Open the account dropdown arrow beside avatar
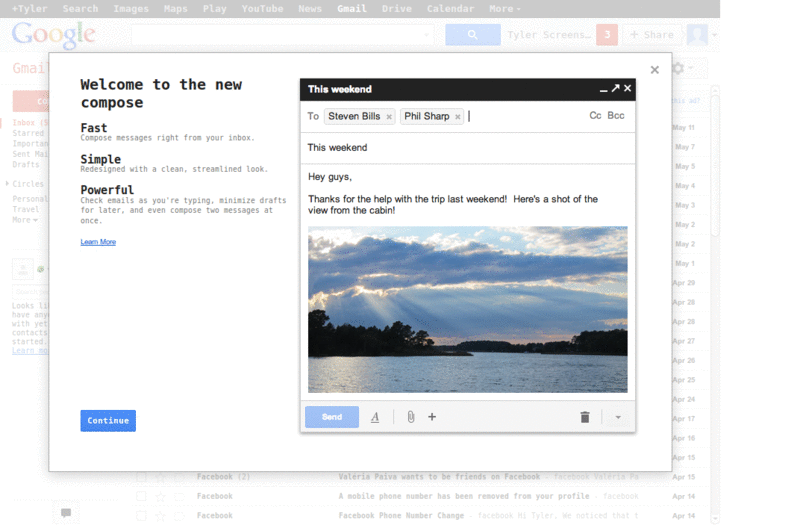This screenshot has width=800, height=525. pos(714,35)
